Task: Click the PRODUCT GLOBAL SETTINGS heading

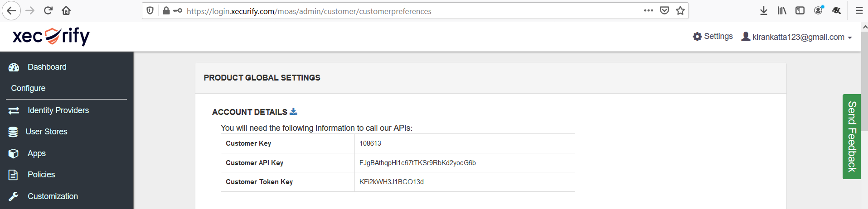Action: tap(262, 78)
